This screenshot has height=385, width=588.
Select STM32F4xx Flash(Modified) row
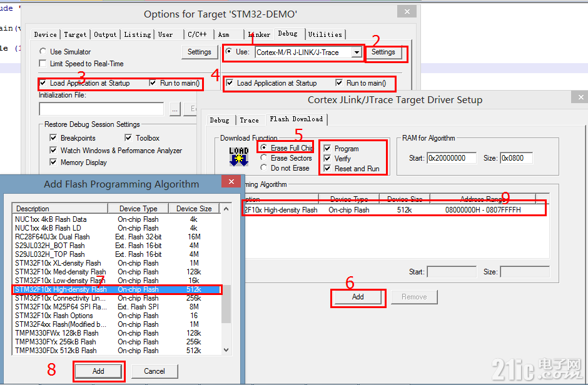point(116,324)
